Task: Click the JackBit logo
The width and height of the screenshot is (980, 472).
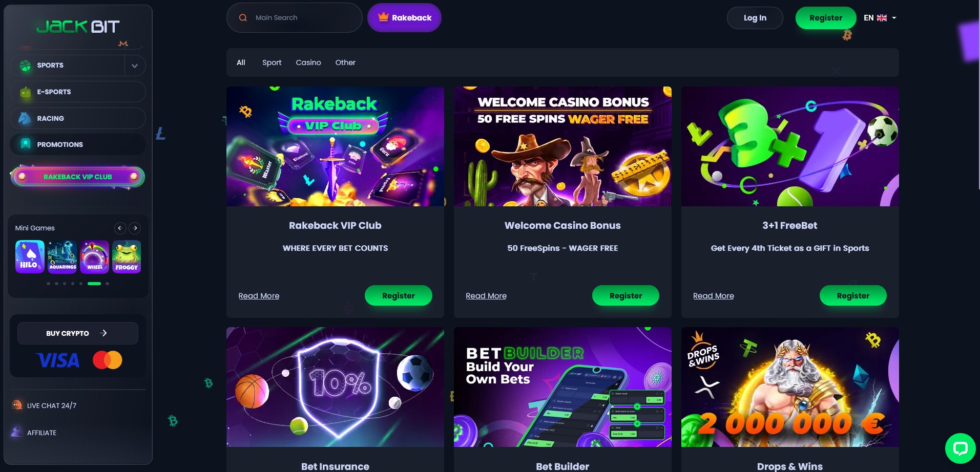Action: point(78,26)
